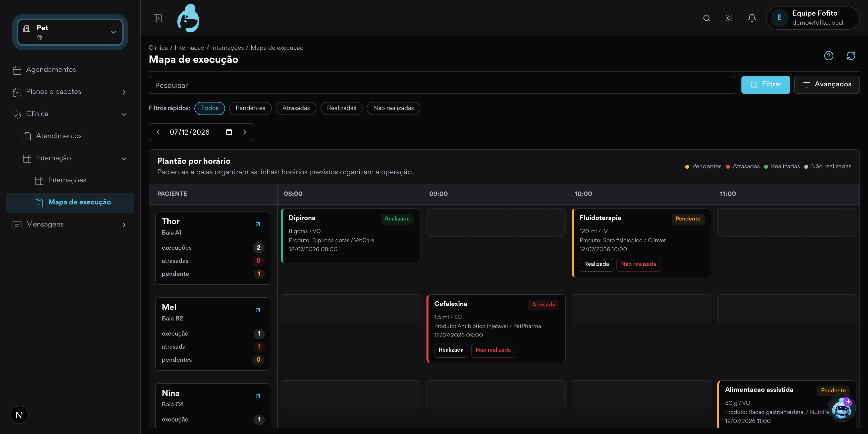This screenshot has width=868, height=434.
Task: Go to previous day arrow
Action: [158, 132]
